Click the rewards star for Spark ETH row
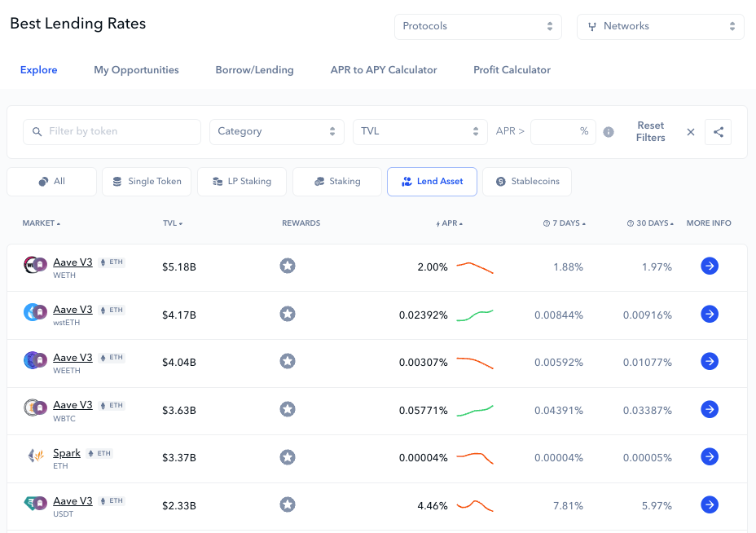The height and width of the screenshot is (533, 756). [x=288, y=456]
